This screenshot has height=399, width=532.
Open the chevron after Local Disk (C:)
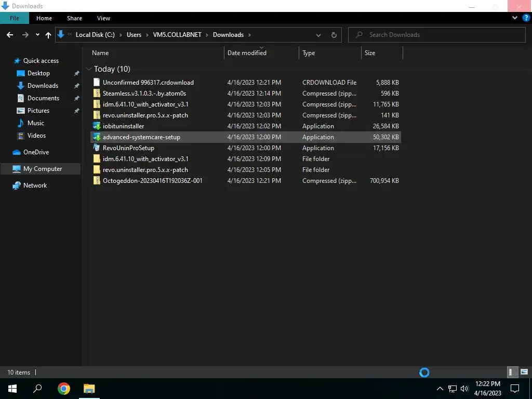click(121, 35)
